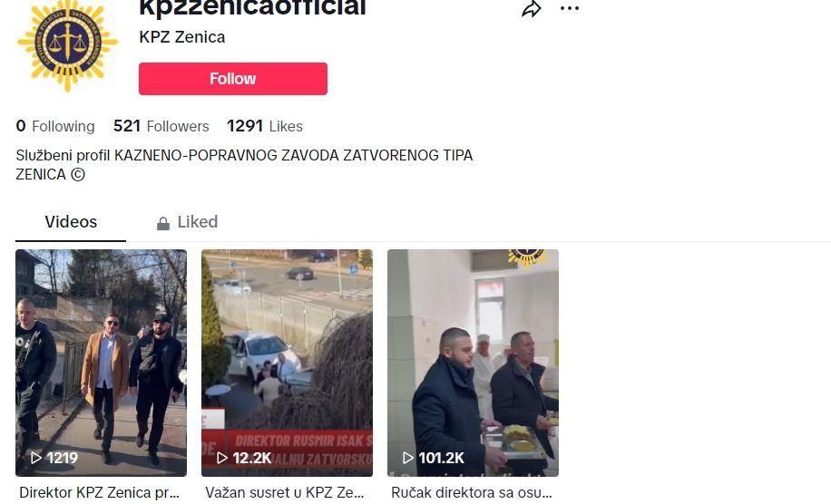The height and width of the screenshot is (504, 831).
Task: Click the play icon showing 101.2K views
Action: [408, 458]
